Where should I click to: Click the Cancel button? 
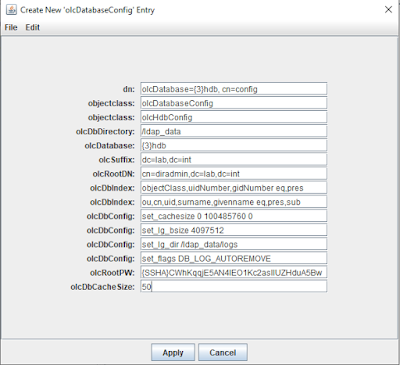click(223, 352)
